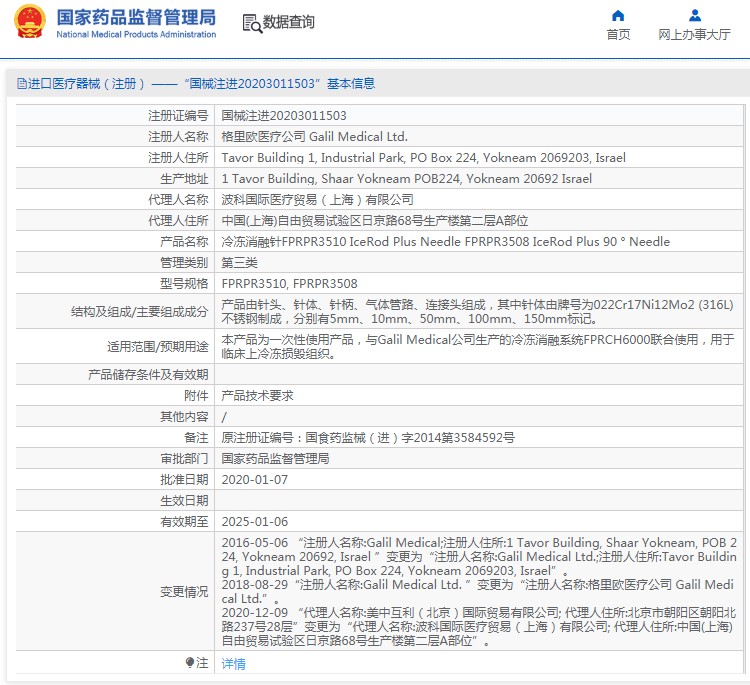Click 附件 label cell
The height and width of the screenshot is (685, 750).
point(115,396)
